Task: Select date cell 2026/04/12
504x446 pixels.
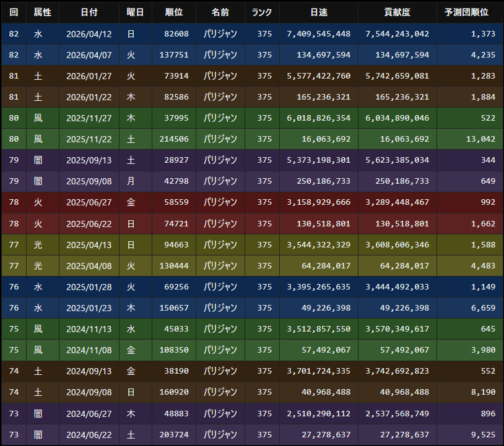Action: 89,34
